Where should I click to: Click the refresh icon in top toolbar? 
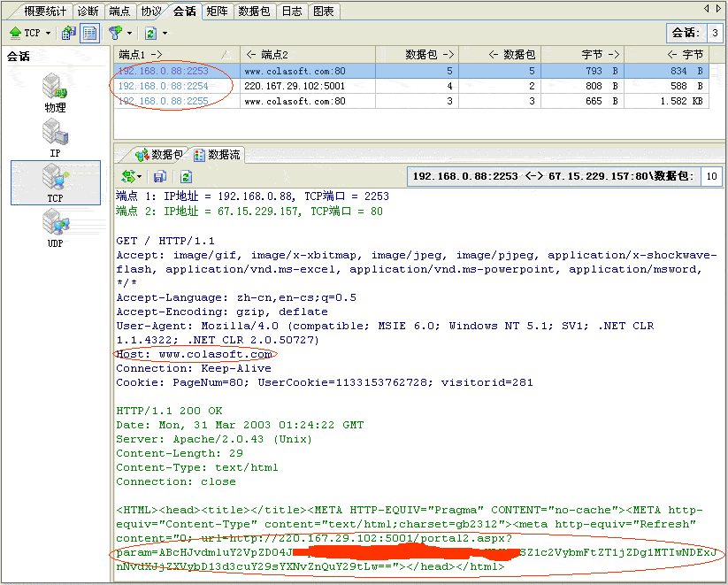click(x=150, y=33)
